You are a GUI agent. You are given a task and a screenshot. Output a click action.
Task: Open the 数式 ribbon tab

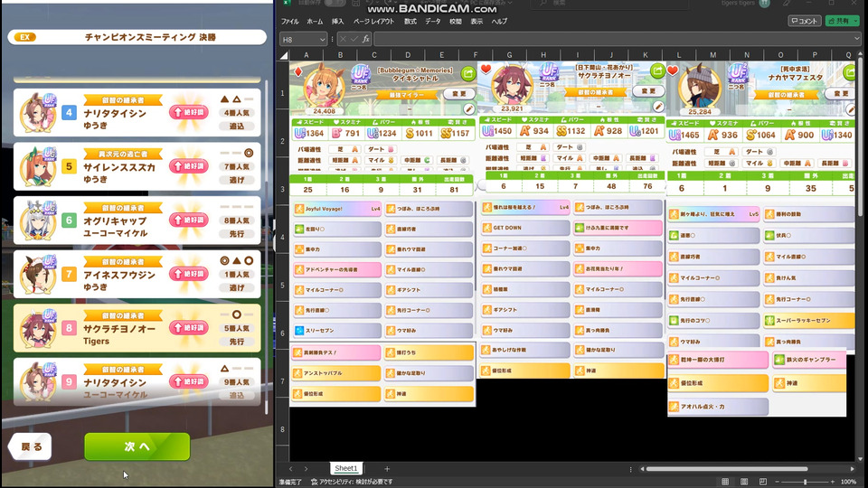point(410,22)
